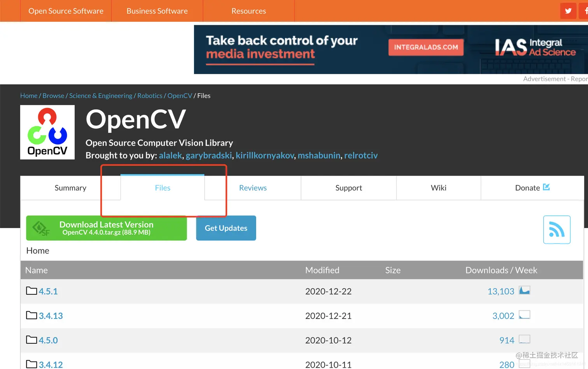The width and height of the screenshot is (588, 369).
Task: Open the folder icon for 3.4.12
Action: click(31, 364)
